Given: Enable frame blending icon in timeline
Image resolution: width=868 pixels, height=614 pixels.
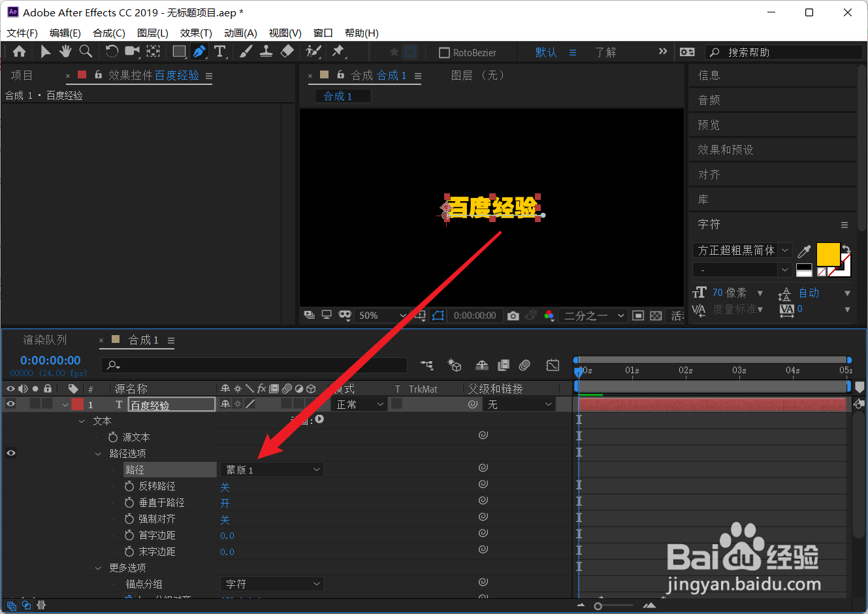Looking at the screenshot, I should (504, 365).
